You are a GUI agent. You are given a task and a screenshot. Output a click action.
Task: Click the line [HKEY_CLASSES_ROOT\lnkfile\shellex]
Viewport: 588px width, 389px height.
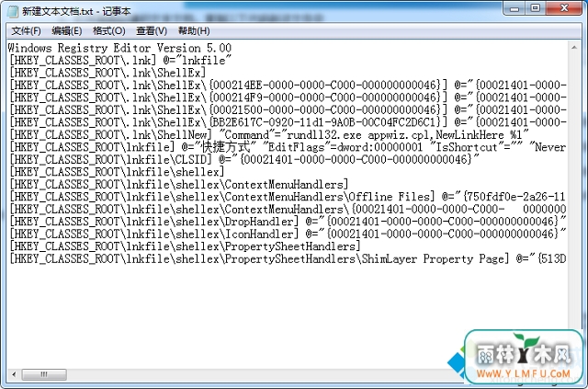point(117,172)
